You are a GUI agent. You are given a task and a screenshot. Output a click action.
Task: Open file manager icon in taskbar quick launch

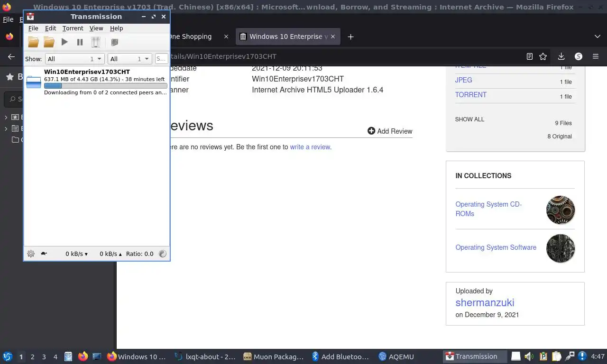tap(68, 356)
